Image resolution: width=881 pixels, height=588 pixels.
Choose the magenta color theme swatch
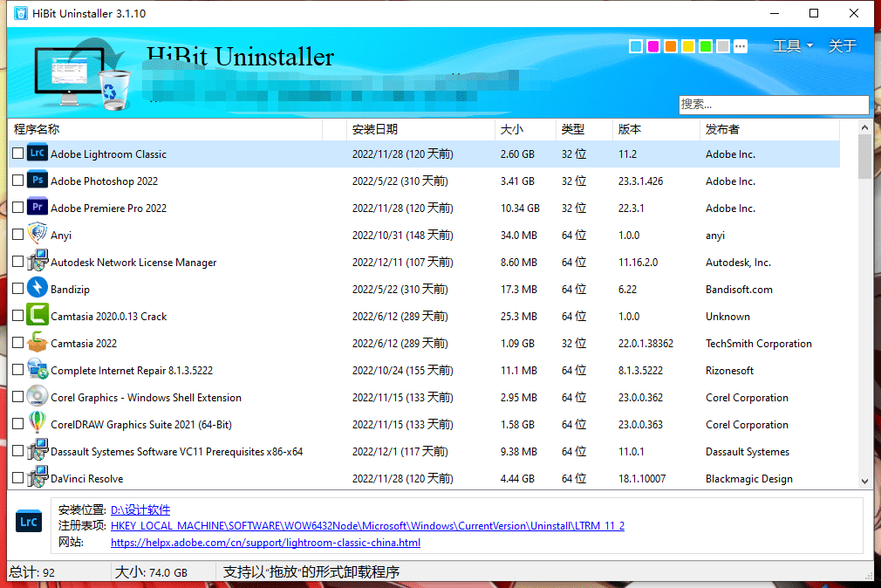coord(653,46)
